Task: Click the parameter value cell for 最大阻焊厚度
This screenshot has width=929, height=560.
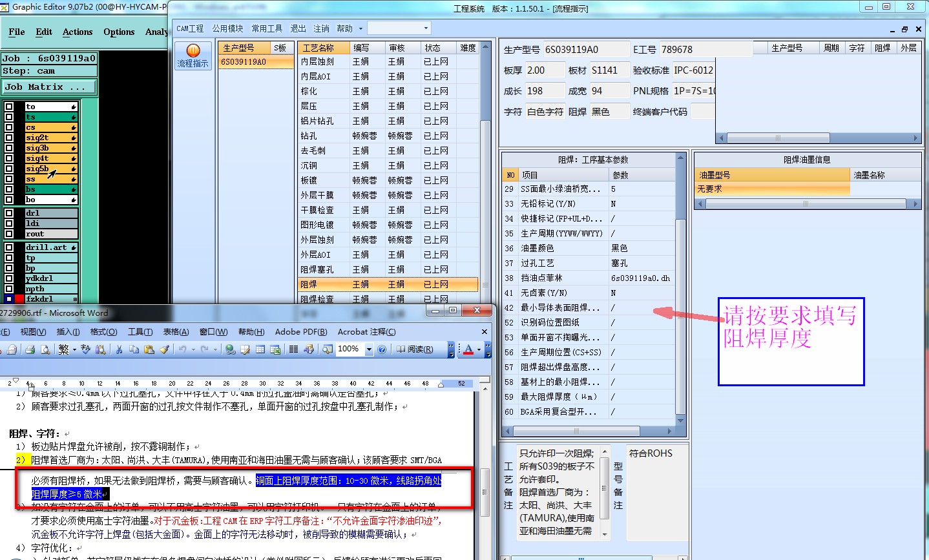Action: point(641,397)
